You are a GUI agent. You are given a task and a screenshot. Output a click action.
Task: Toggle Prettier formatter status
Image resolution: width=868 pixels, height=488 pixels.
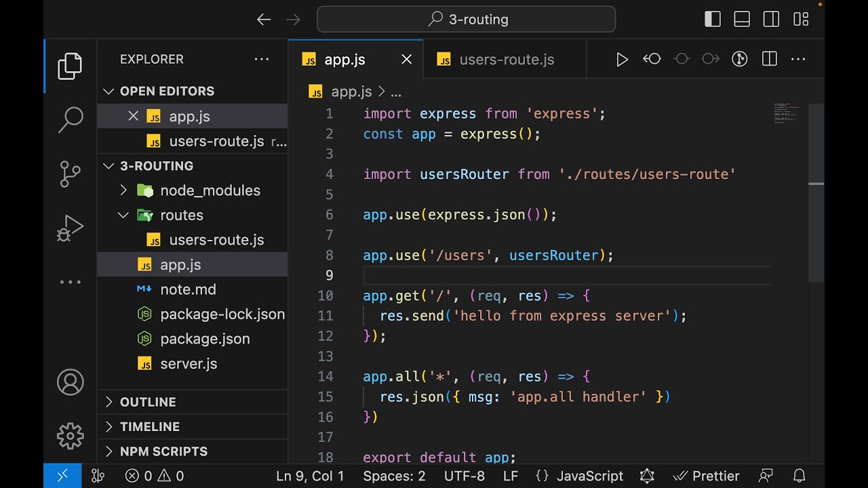click(x=706, y=476)
